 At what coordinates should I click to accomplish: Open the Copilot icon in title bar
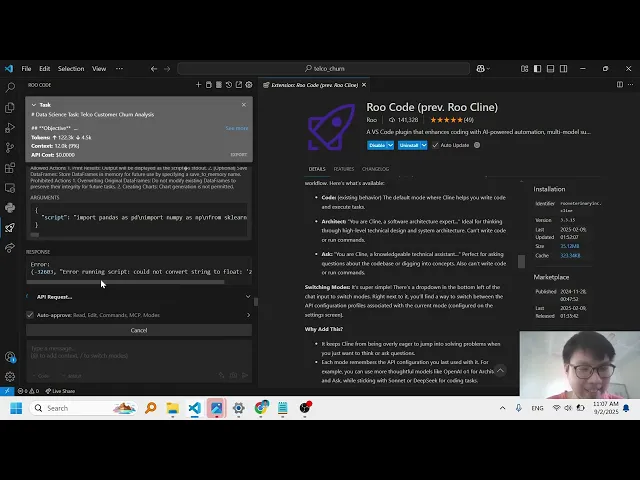click(483, 69)
